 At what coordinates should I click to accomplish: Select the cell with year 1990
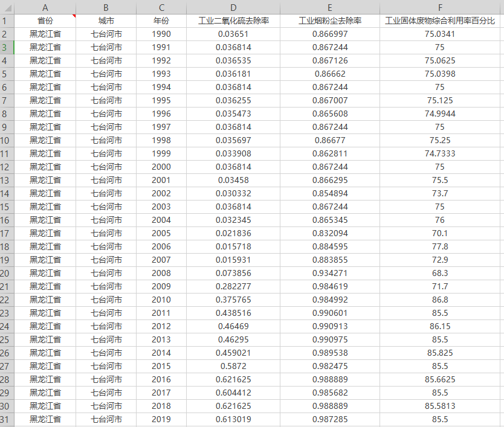161,34
